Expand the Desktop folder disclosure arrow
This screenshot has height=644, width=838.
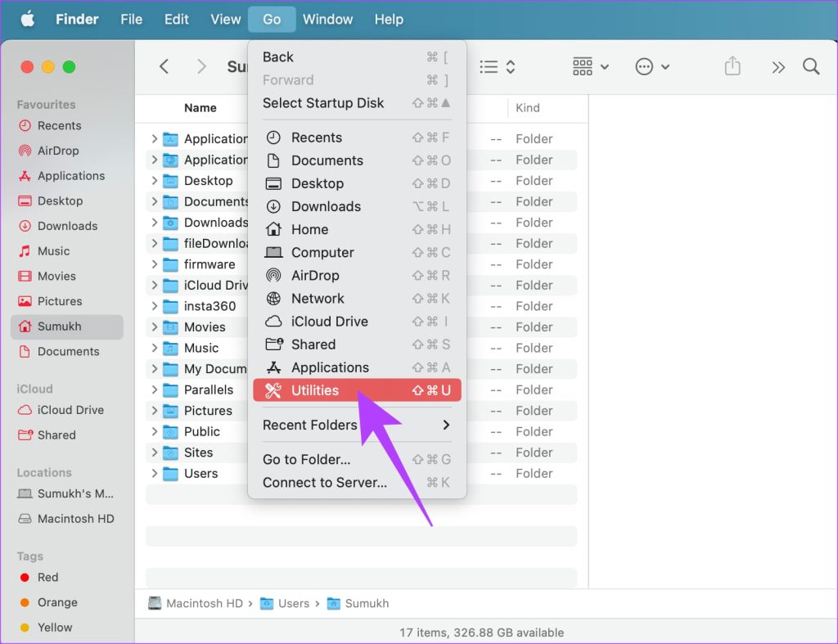click(x=154, y=181)
